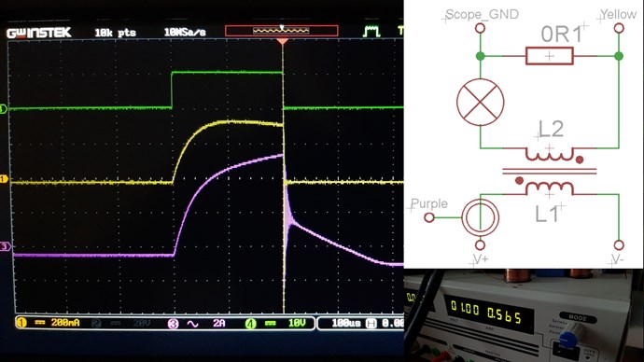Click the 10MSa/s sample rate label
Image resolution: width=644 pixels, height=362 pixels.
(x=185, y=32)
